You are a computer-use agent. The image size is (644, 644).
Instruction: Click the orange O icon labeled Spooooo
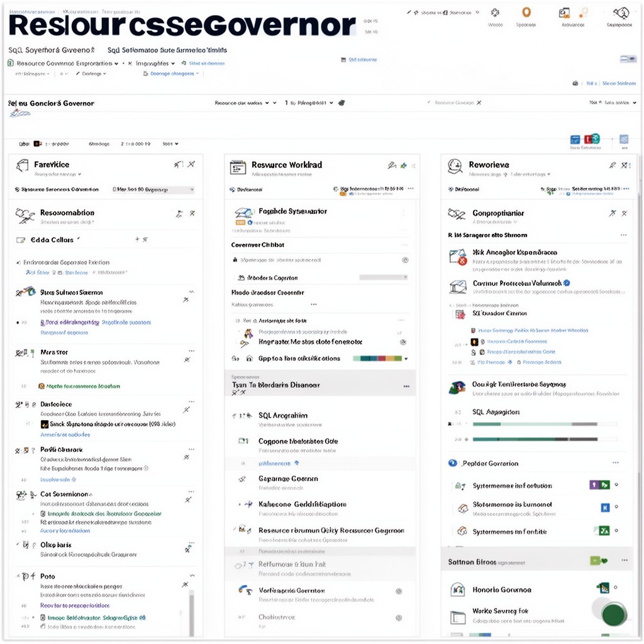pyautogui.click(x=526, y=13)
